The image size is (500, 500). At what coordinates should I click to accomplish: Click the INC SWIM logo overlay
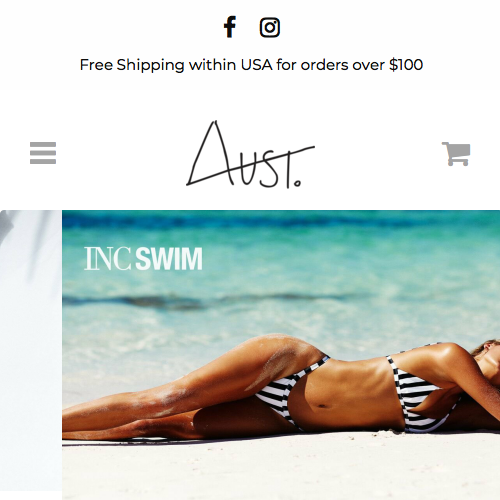[143, 258]
